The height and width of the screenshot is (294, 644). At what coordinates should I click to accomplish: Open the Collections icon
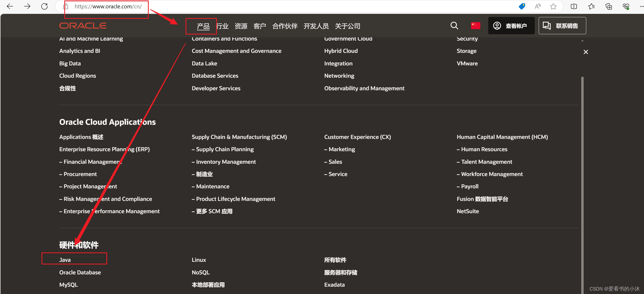(609, 6)
